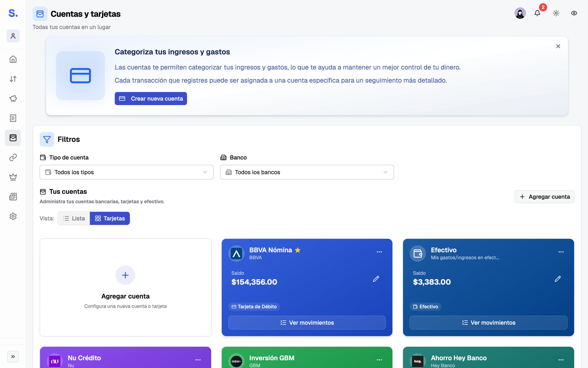Go to the Home icon in sidebar
588x368 pixels.
[x=13, y=59]
